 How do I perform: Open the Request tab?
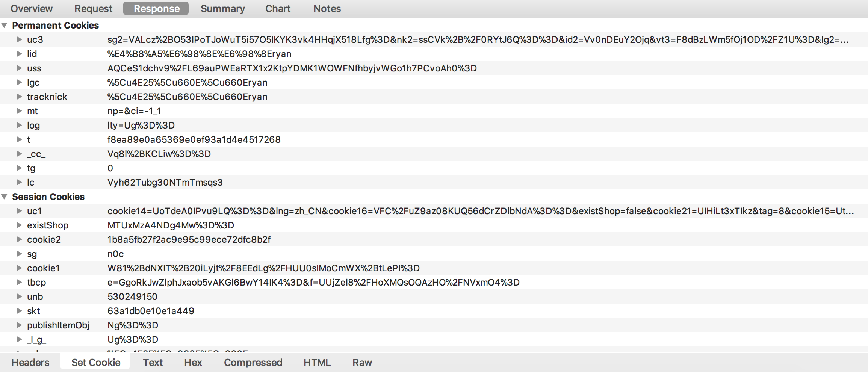point(93,9)
